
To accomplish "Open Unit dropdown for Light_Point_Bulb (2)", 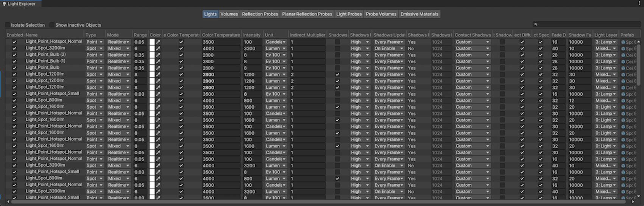I will click(x=276, y=55).
